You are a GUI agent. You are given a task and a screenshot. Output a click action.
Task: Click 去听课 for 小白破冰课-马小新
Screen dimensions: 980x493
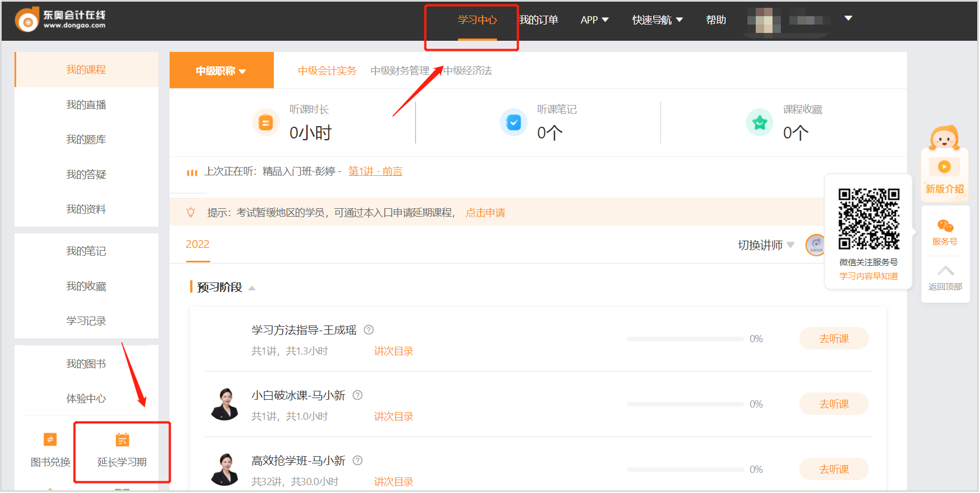[833, 404]
